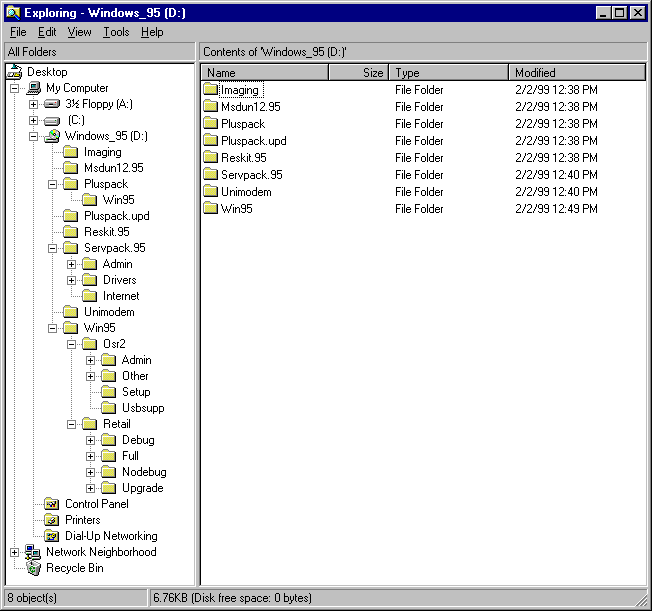This screenshot has width=652, height=611.
Task: Expand the Debug folder node
Action: 90,440
